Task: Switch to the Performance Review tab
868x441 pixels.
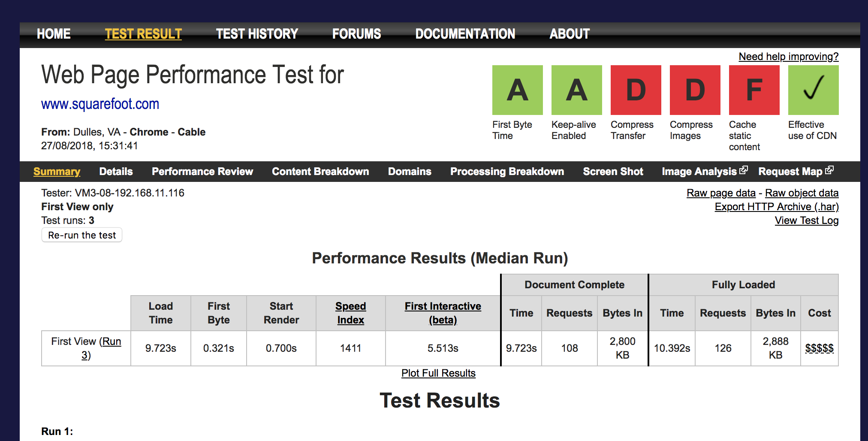Action: tap(202, 172)
